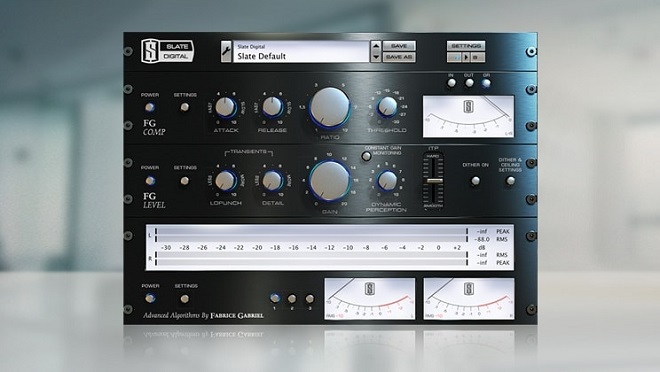Click the Slate Digital logo badge

167,51
